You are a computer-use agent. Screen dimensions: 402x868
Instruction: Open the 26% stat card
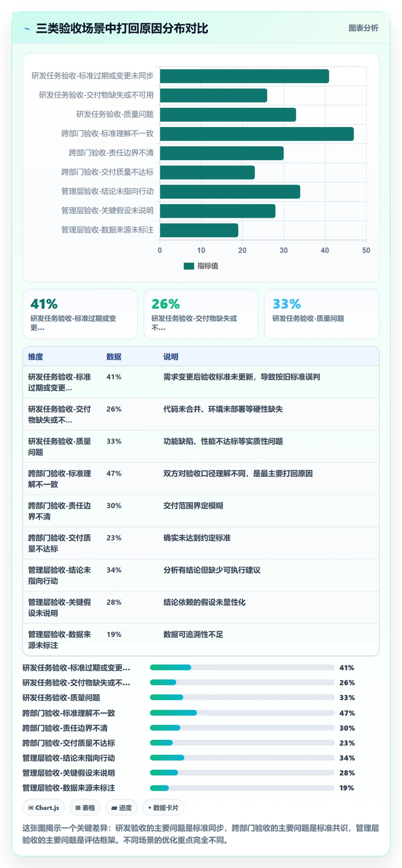click(201, 314)
